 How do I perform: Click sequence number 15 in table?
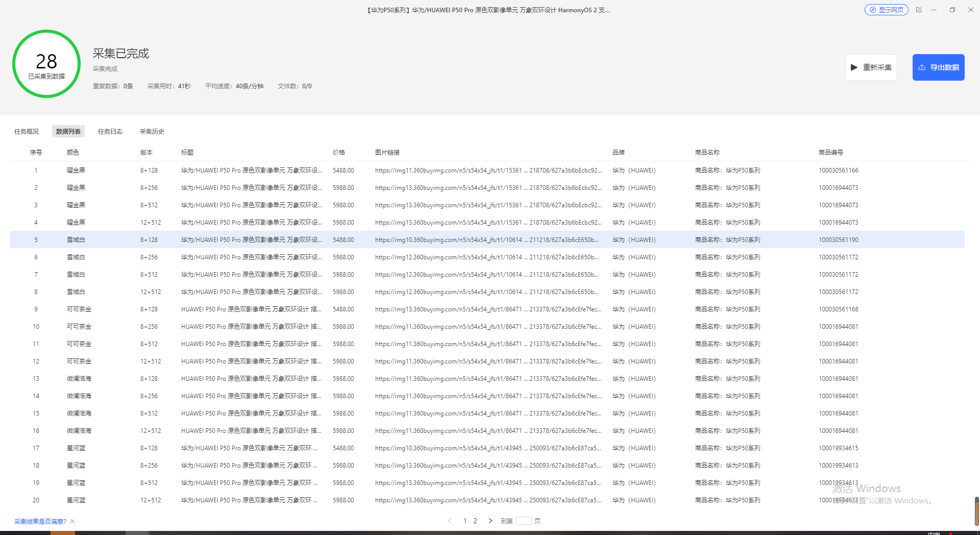click(x=36, y=414)
